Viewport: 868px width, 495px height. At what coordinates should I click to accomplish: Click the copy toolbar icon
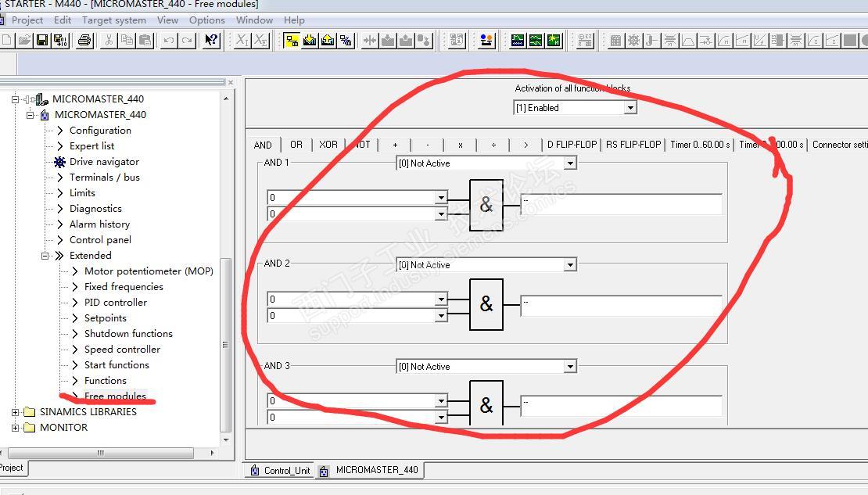coord(127,41)
